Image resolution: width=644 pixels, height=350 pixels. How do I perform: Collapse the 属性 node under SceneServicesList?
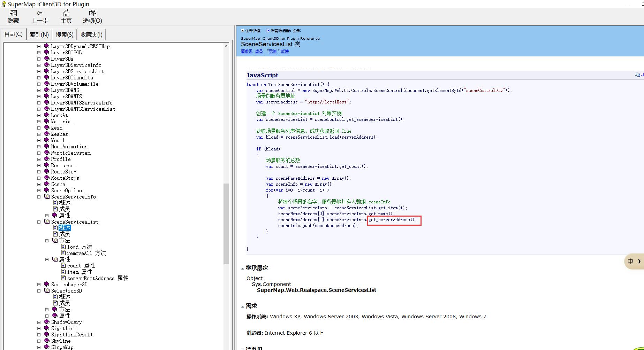pyautogui.click(x=47, y=259)
